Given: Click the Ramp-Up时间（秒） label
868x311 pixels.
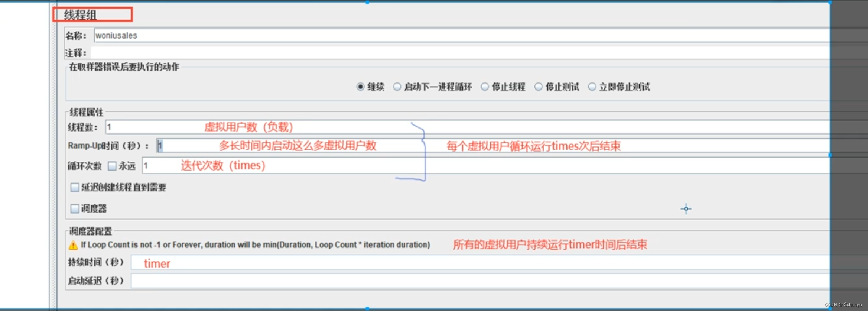Looking at the screenshot, I should pos(108,146).
